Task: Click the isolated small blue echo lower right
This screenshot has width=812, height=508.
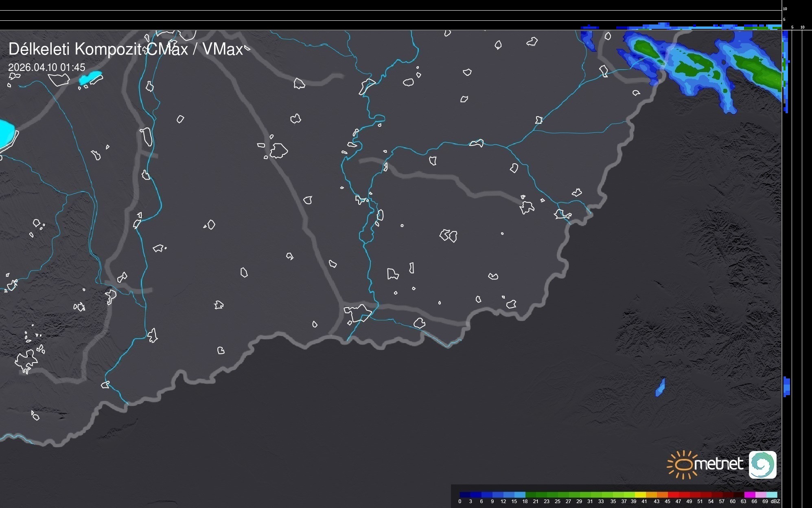Action: click(660, 387)
